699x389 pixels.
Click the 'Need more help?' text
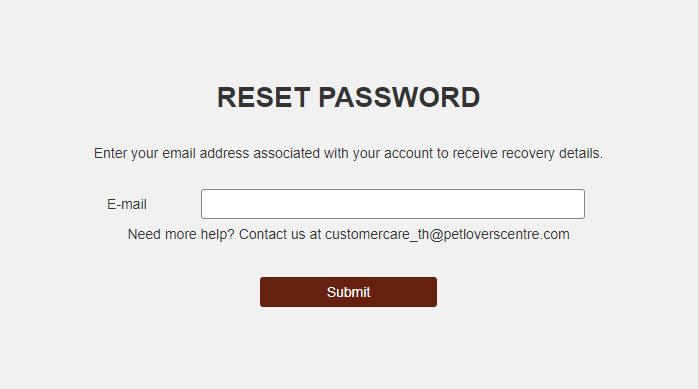click(181, 234)
